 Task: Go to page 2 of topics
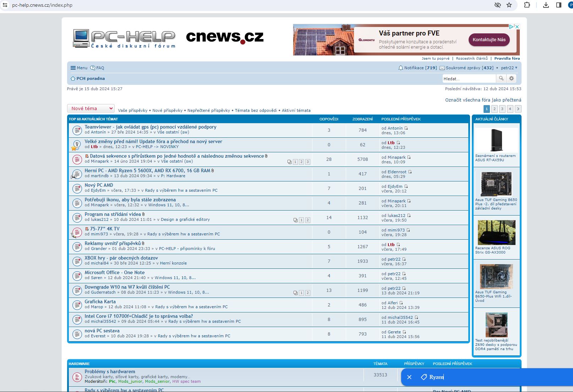pos(494,109)
